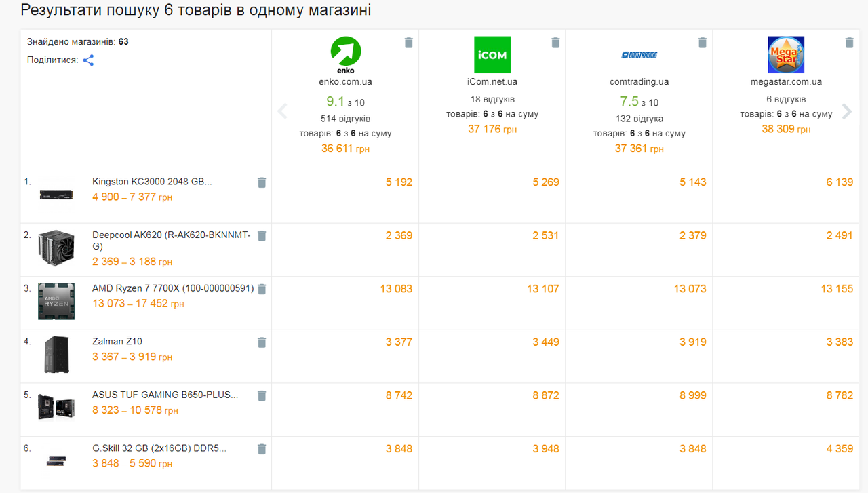Click Ryzen price 13 083 at enko
The width and height of the screenshot is (868, 493).
click(x=396, y=289)
